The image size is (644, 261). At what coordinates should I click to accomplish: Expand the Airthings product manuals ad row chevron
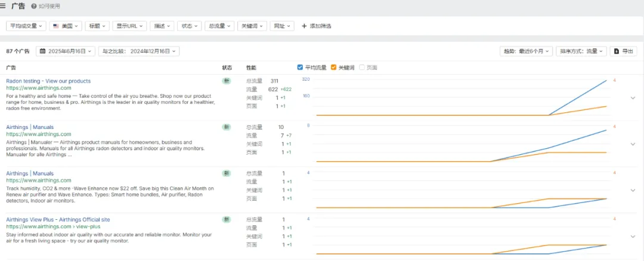pyautogui.click(x=633, y=144)
